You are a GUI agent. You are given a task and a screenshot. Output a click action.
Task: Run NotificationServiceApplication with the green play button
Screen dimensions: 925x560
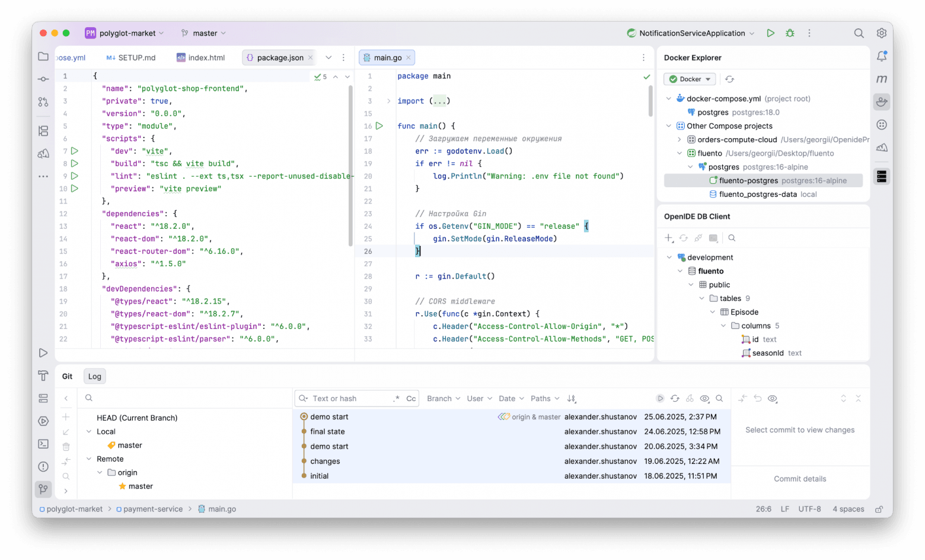click(770, 33)
